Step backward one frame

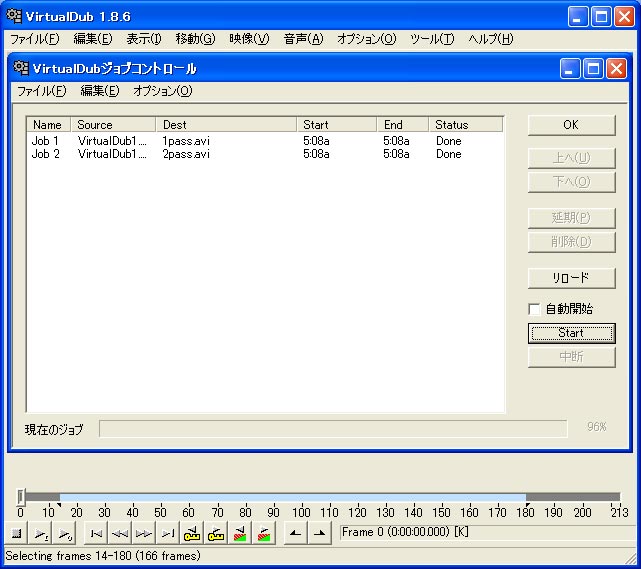(x=120, y=533)
